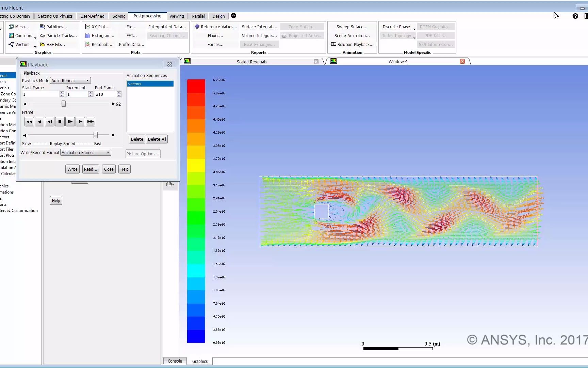The width and height of the screenshot is (588, 368).
Task: Collapse the ribbon with the chevron arrow
Action: click(x=233, y=16)
